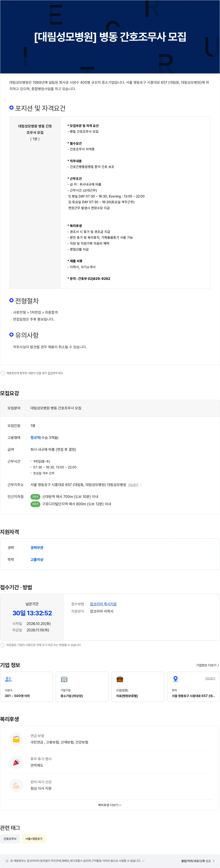Click the pension and insurance benefit icon
220x868 pixels.
pyautogui.click(x=16, y=739)
